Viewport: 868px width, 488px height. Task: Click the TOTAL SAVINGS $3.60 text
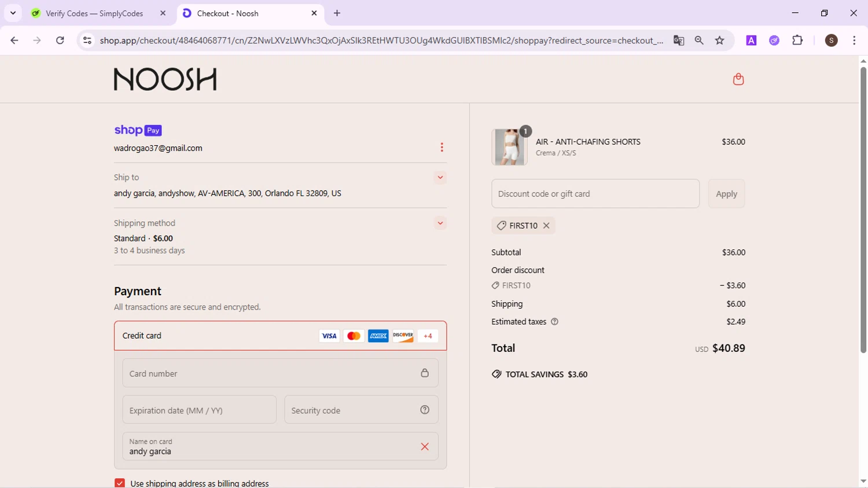pos(546,375)
